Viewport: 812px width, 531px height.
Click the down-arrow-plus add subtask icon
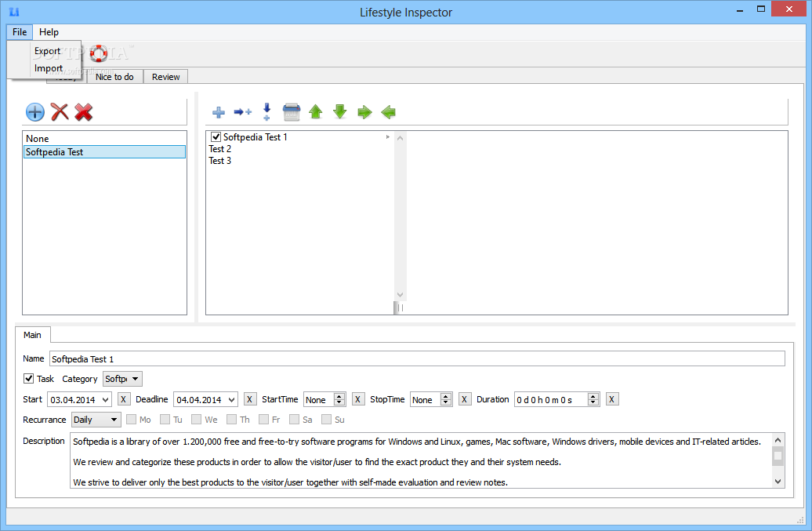266,111
